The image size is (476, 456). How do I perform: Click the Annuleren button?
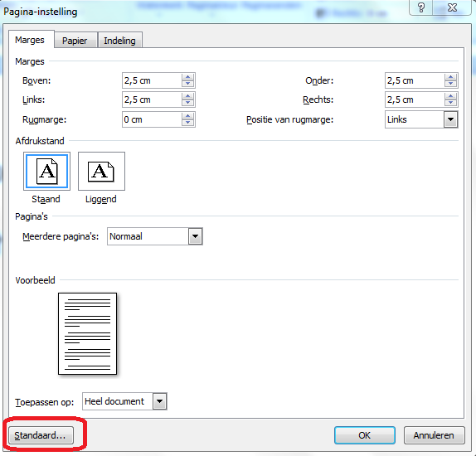[434, 435]
